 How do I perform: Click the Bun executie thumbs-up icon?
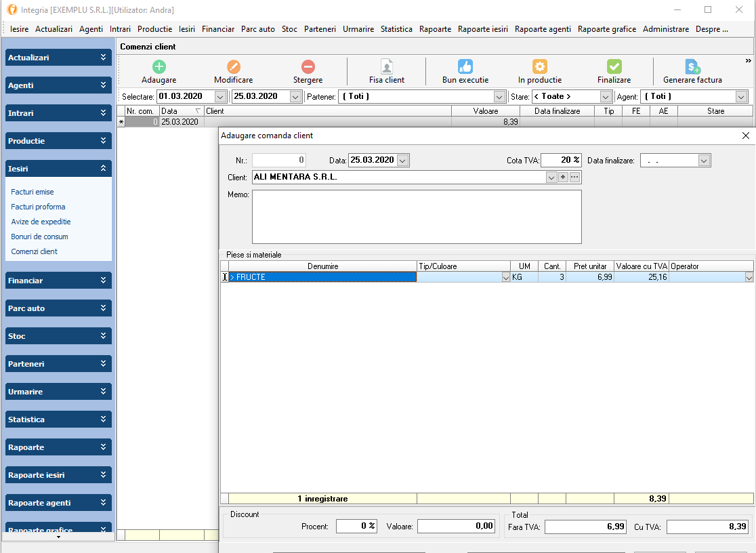pos(465,66)
